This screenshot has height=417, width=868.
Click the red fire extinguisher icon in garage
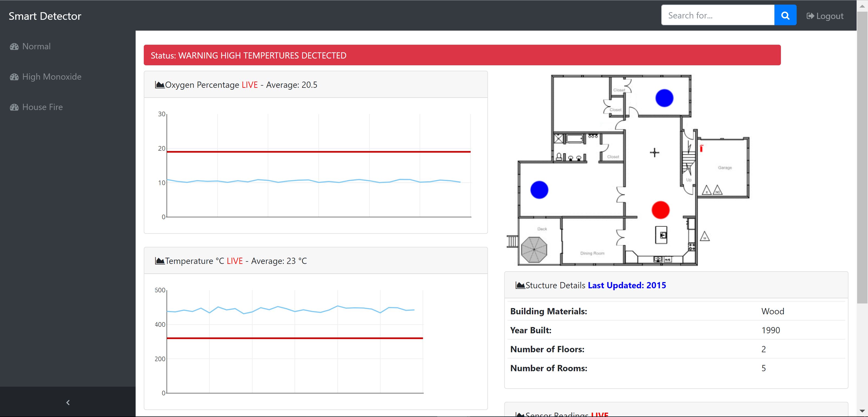701,148
